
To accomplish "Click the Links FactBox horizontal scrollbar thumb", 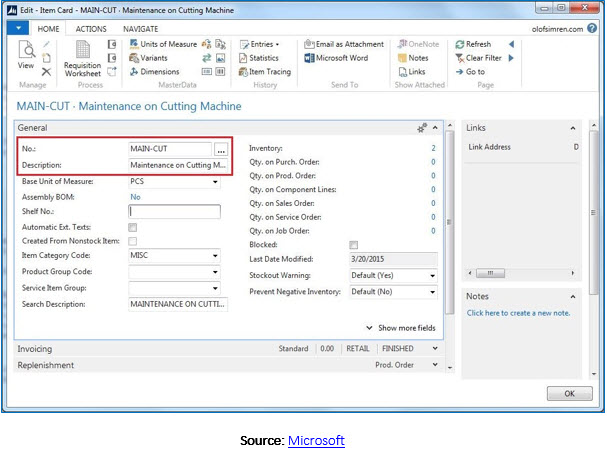I will pyautogui.click(x=490, y=273).
